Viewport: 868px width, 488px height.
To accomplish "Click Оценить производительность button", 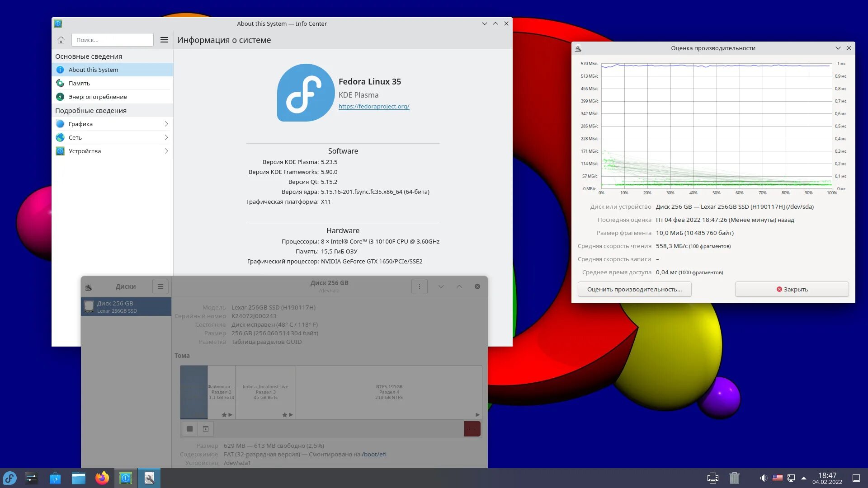I will click(x=634, y=289).
